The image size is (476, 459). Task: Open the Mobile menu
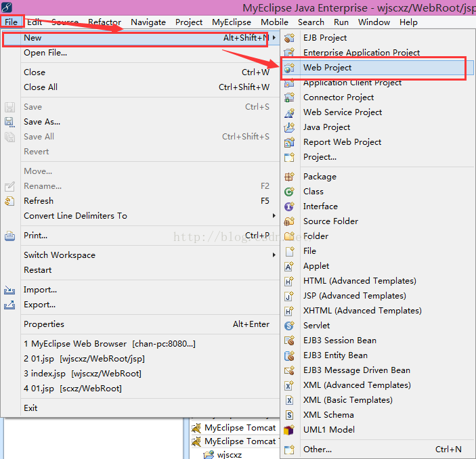pos(274,22)
